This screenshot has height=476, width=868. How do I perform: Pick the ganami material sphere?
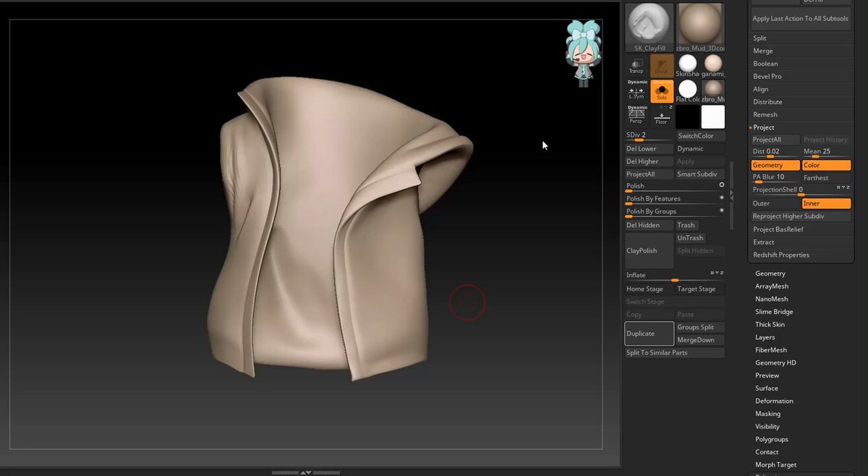tap(713, 66)
